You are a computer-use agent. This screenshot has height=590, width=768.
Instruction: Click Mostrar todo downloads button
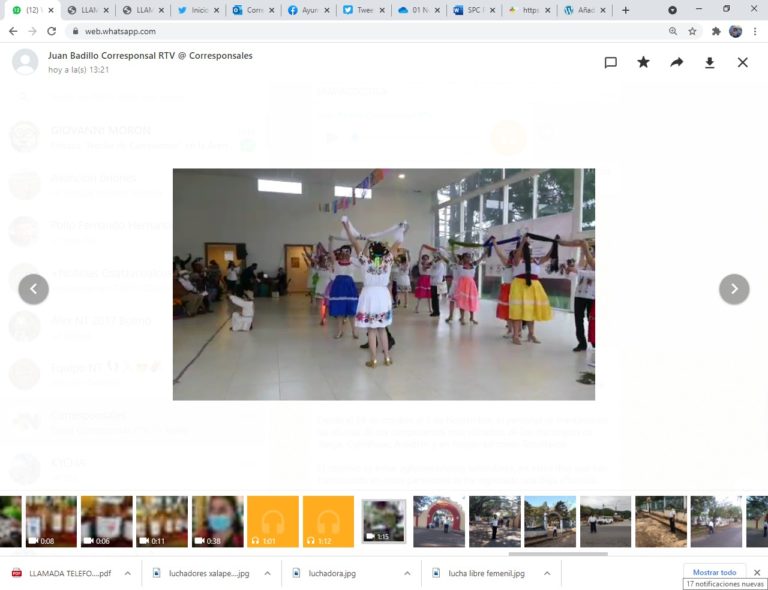pos(714,572)
